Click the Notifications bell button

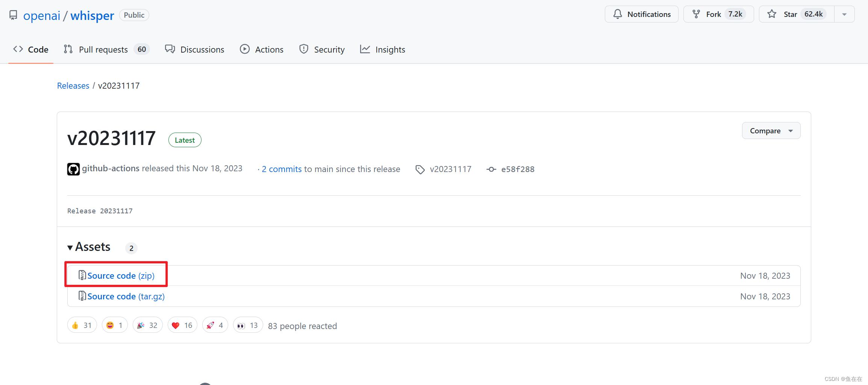(641, 14)
